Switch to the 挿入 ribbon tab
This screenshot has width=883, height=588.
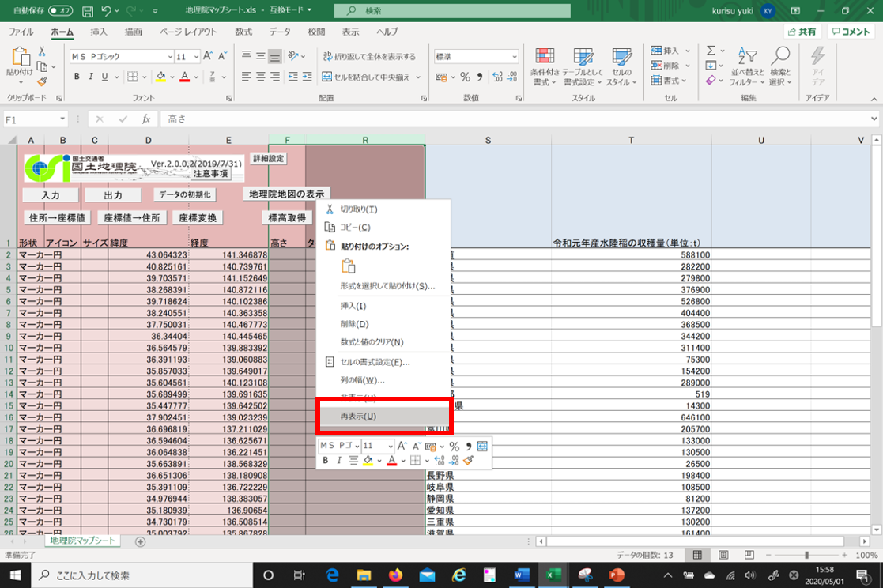[x=99, y=32]
